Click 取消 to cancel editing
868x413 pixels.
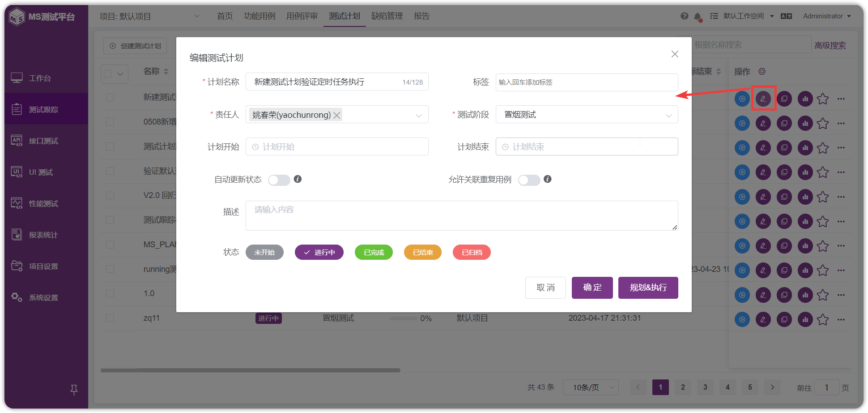[545, 288]
